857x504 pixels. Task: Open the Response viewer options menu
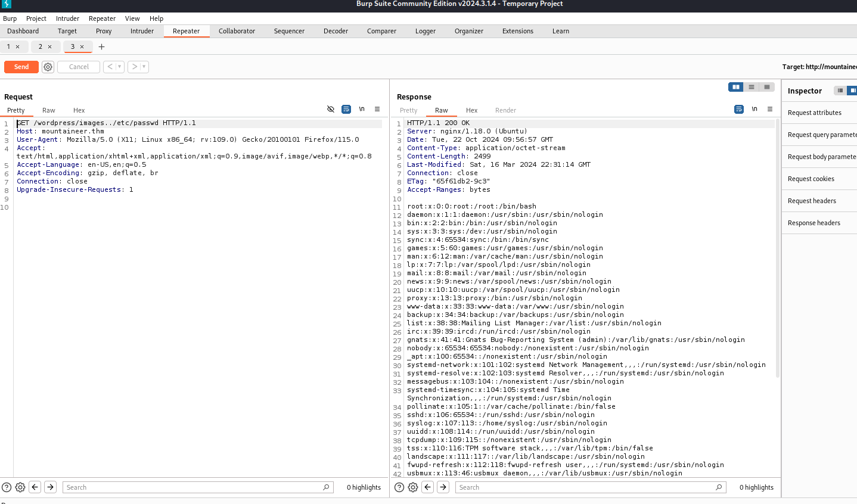770,109
